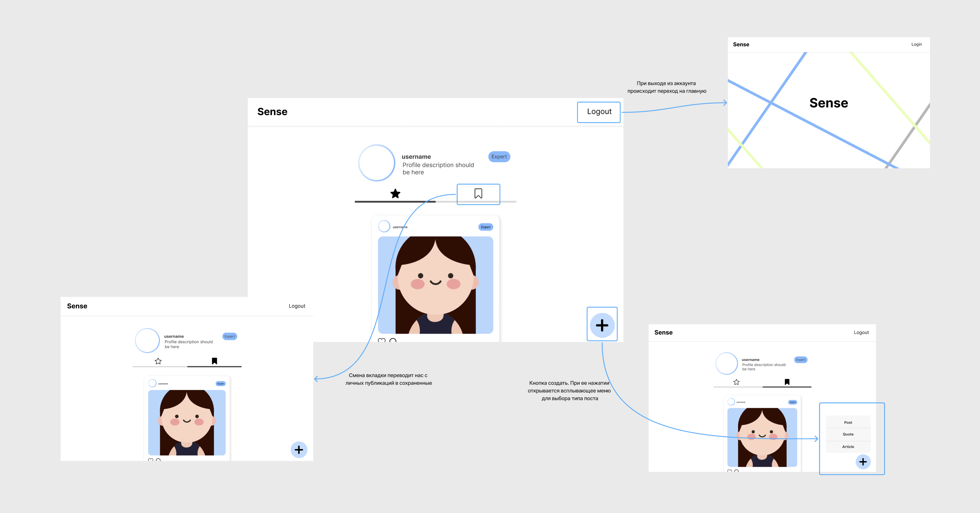Click Logout in the bottom-left mockup header
The height and width of the screenshot is (513, 980).
[x=297, y=306]
